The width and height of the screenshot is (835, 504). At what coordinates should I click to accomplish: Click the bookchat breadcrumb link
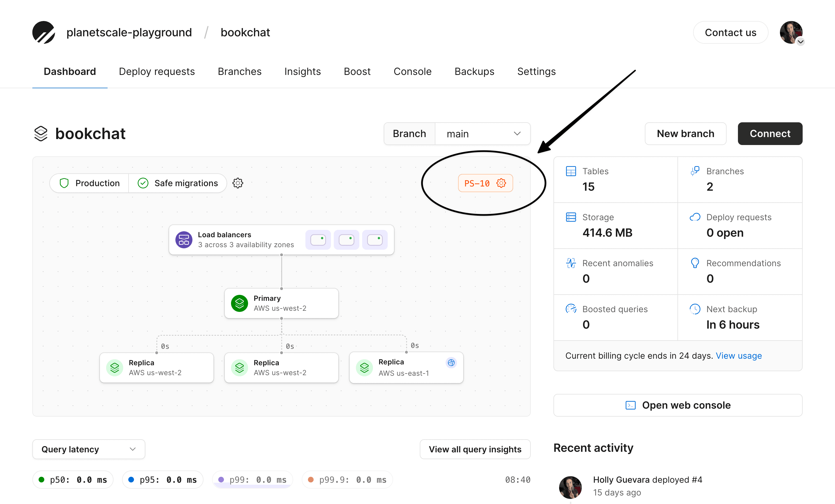click(245, 33)
